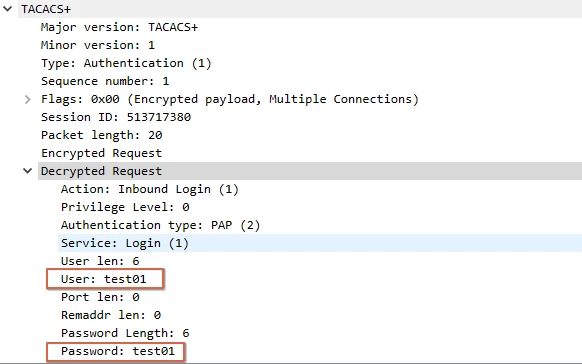
Task: Select the Remaddr len: 0 row
Action: click(x=111, y=315)
